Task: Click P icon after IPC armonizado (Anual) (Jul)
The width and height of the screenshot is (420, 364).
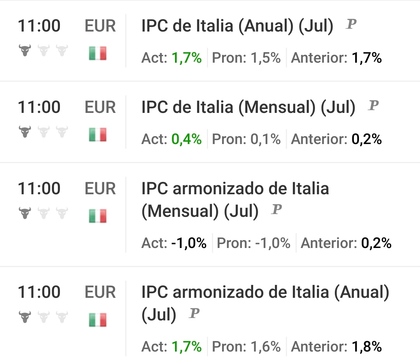Action: (194, 313)
